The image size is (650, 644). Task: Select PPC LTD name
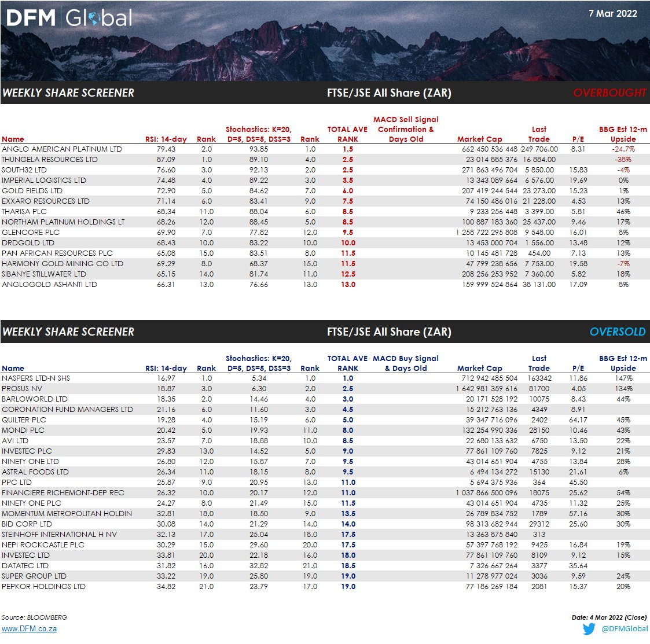17,482
